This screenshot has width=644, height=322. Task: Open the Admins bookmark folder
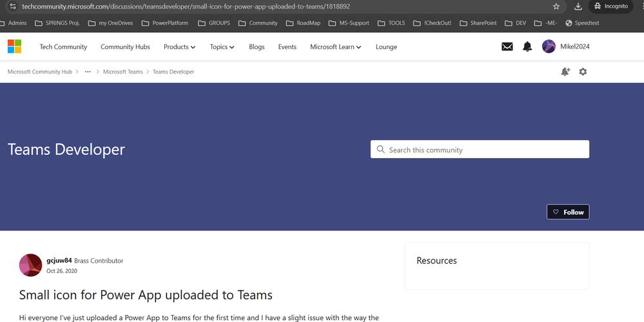[14, 23]
